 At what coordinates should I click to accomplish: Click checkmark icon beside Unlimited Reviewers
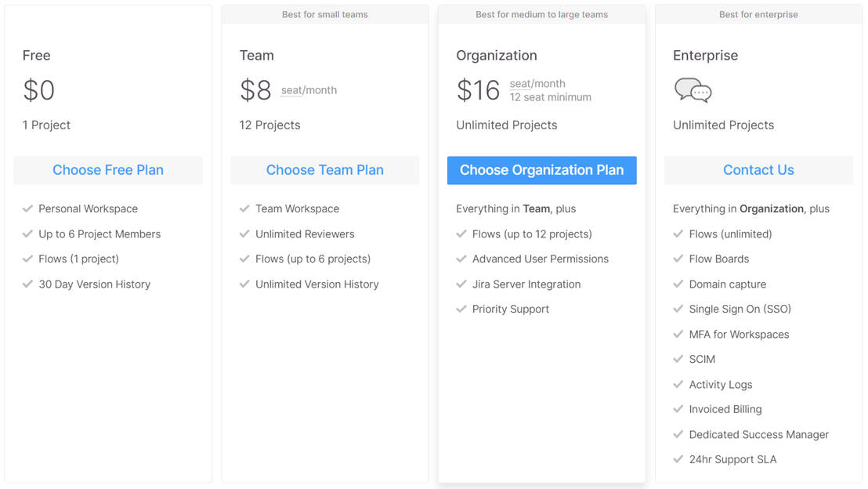point(244,234)
